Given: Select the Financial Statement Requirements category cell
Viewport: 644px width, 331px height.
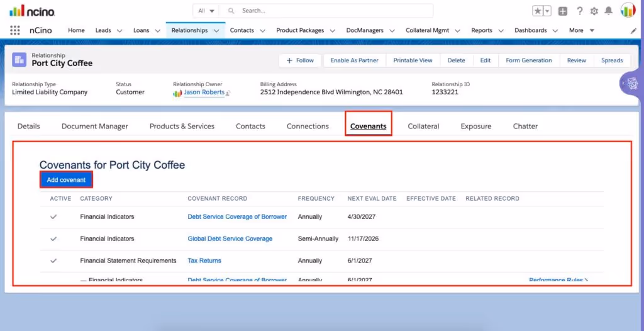Looking at the screenshot, I should click(x=128, y=261).
